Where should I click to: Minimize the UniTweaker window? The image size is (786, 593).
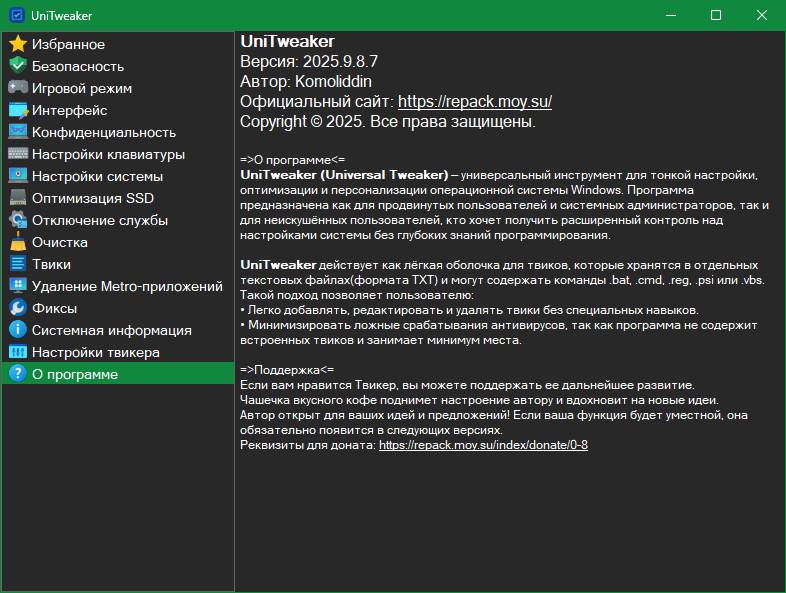click(671, 15)
